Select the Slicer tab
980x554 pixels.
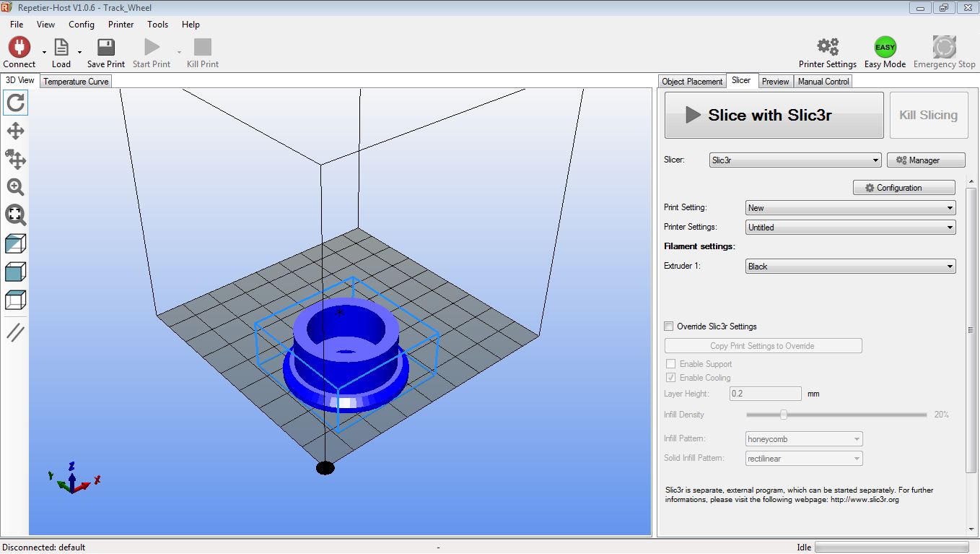pyautogui.click(x=741, y=80)
